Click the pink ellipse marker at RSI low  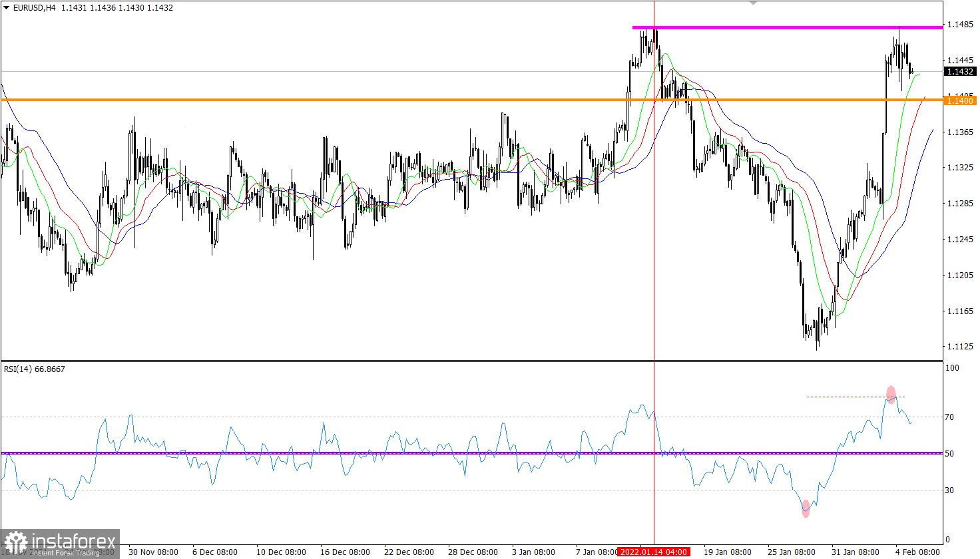pos(806,508)
